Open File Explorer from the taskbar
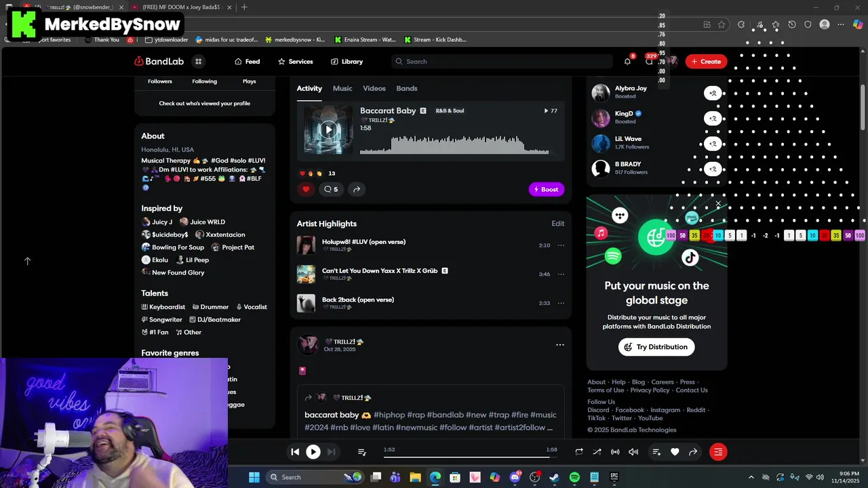 [x=415, y=477]
